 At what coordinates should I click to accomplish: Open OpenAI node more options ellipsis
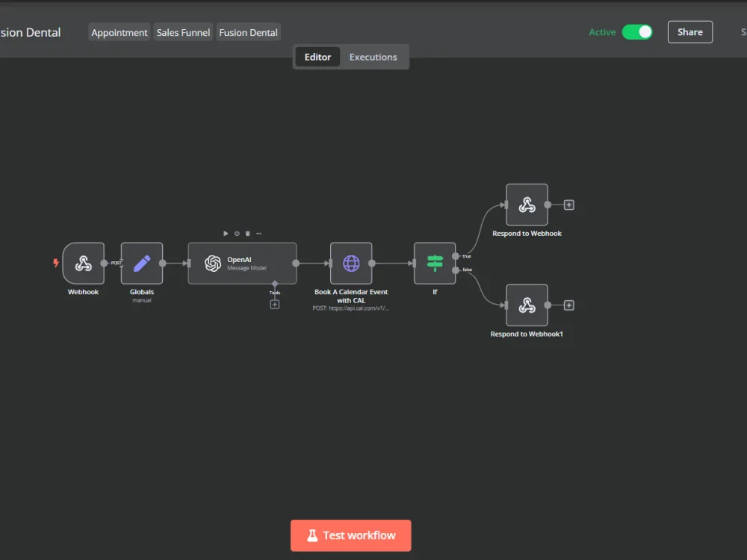point(258,233)
